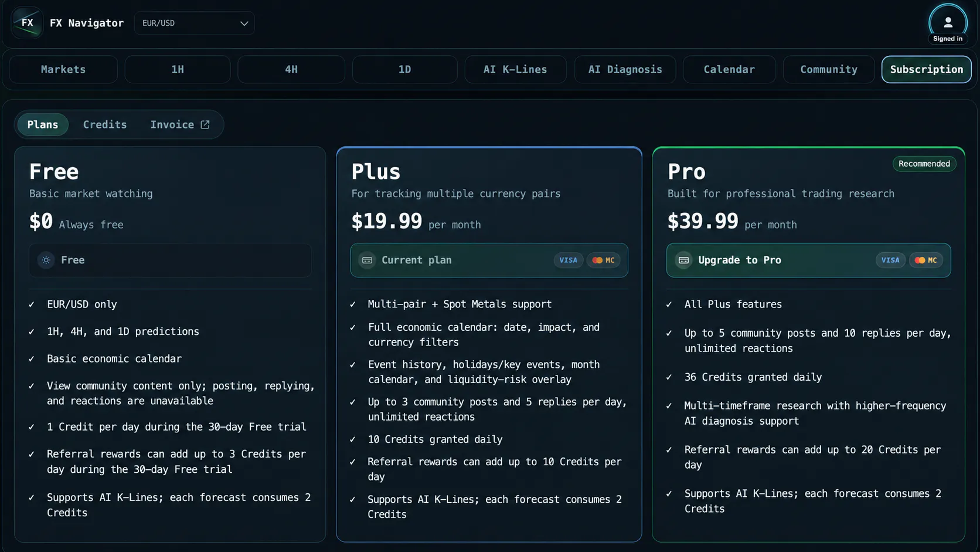Image resolution: width=980 pixels, height=552 pixels.
Task: Switch to the Credits sub-tab
Action: tap(105, 124)
